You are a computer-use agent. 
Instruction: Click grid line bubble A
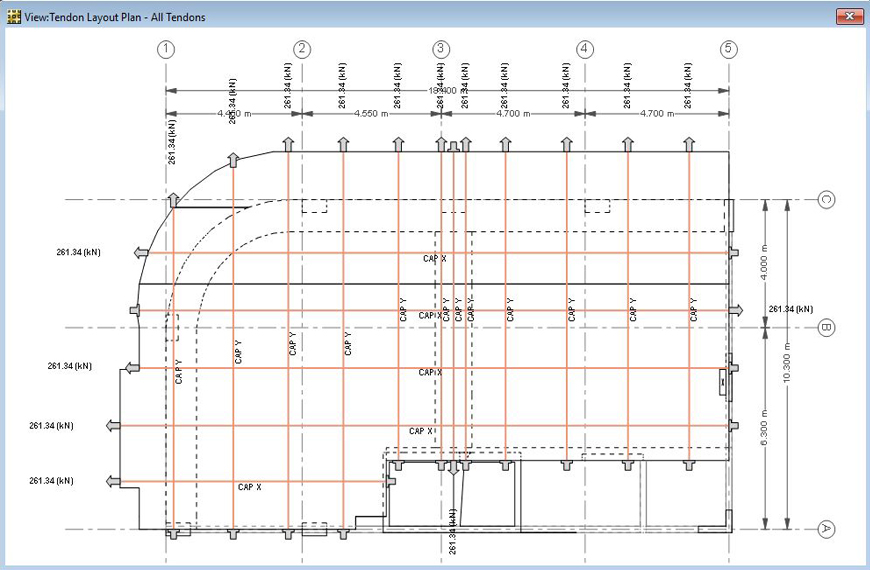826,529
